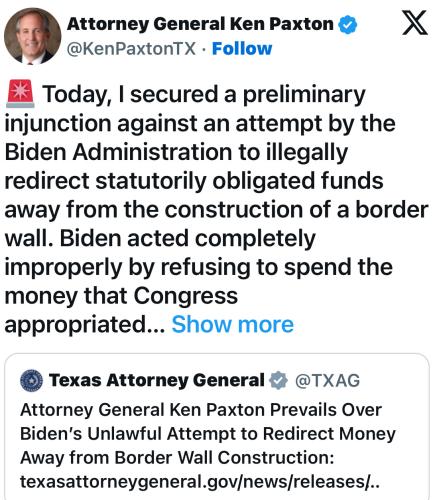The image size is (433, 500).
Task: Click 'money that Congress' line in tweet
Action: point(121,296)
